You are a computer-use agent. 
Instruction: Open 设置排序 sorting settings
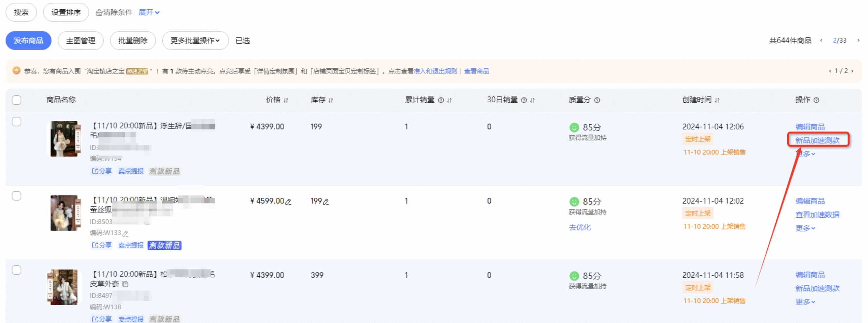[x=66, y=13]
